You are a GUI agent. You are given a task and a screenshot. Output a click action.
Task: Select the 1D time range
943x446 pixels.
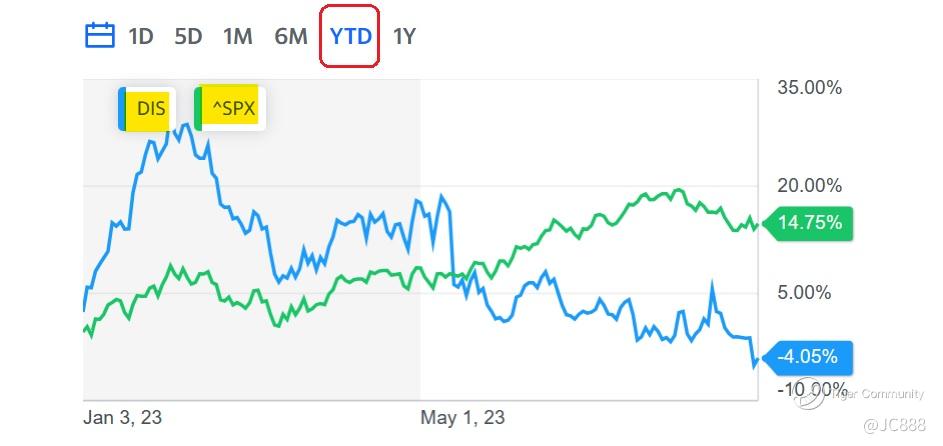(x=140, y=37)
